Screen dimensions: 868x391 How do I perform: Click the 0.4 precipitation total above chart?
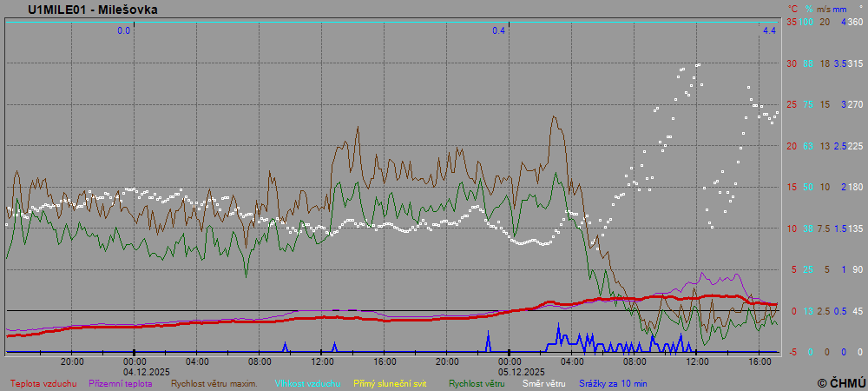pos(498,31)
